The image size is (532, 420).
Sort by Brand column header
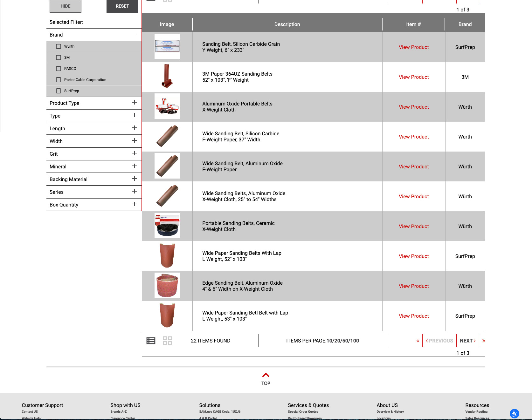(x=465, y=24)
